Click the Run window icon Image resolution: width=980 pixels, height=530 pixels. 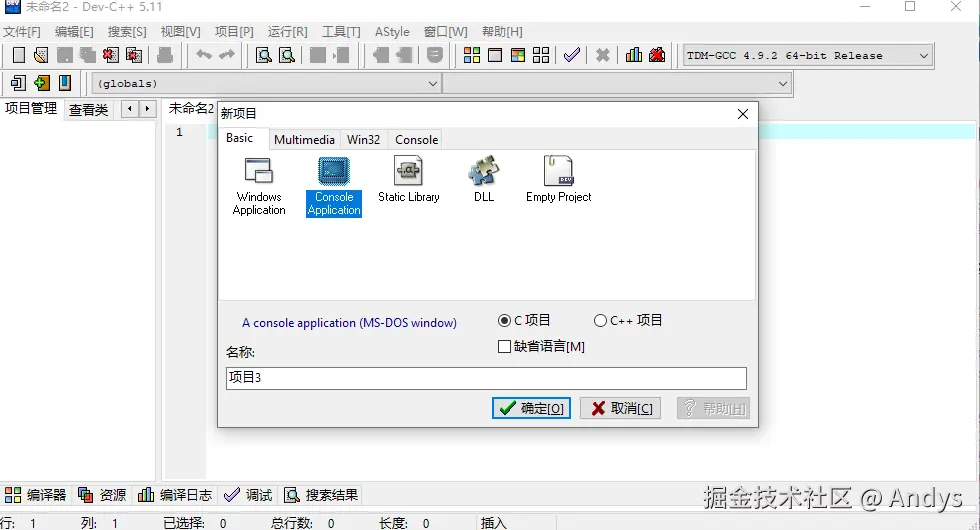point(495,55)
